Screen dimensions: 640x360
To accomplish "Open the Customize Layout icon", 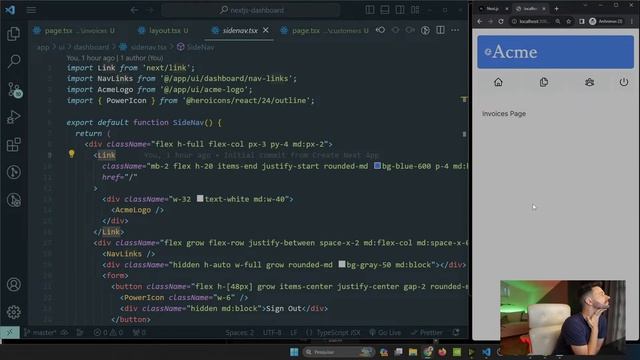I will [x=415, y=10].
